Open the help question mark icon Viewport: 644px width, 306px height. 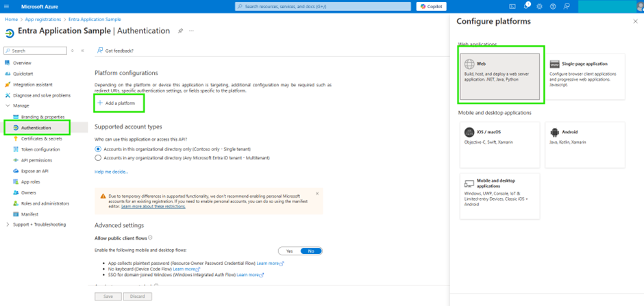[x=553, y=7]
